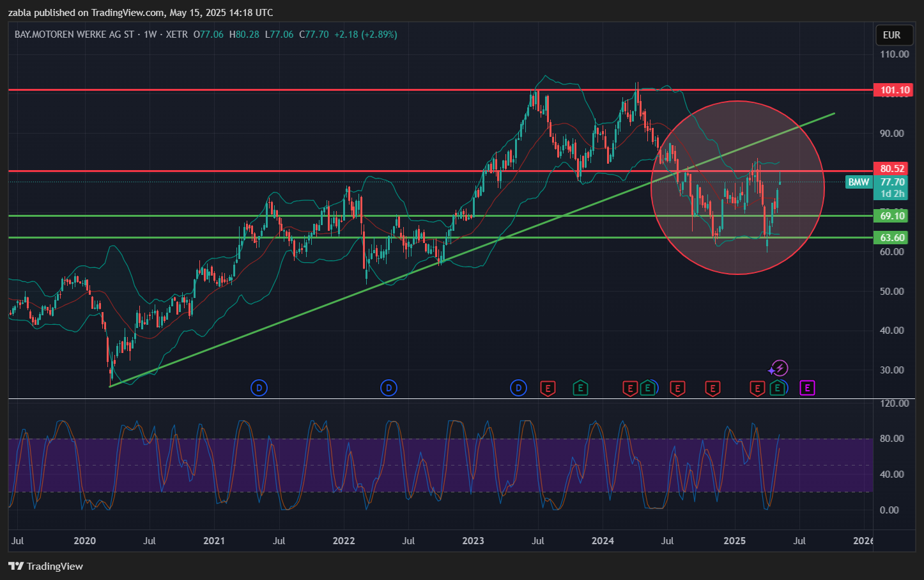This screenshot has height=580, width=924.
Task: Select the 63.60 green support label
Action: pyautogui.click(x=891, y=238)
